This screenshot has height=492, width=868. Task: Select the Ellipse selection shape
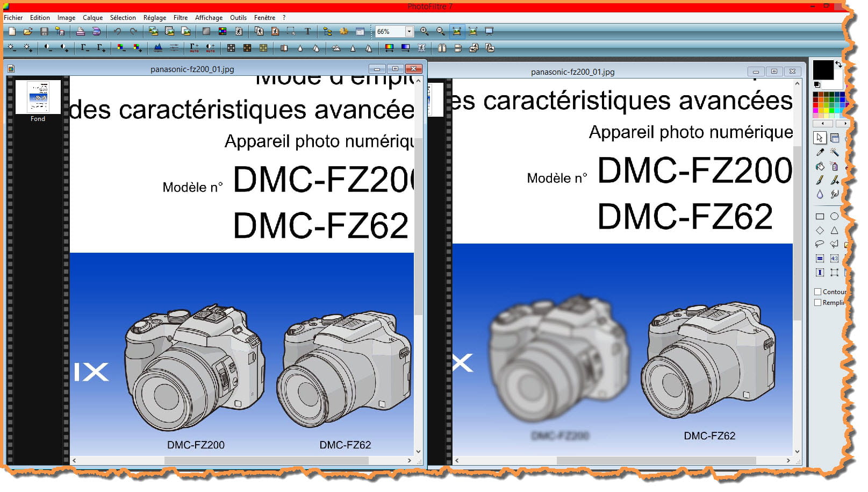[834, 217]
